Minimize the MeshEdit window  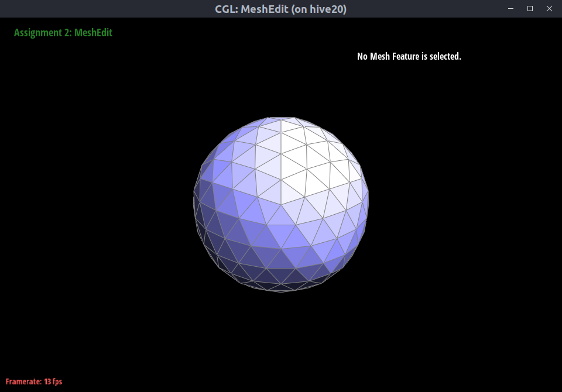(x=511, y=9)
